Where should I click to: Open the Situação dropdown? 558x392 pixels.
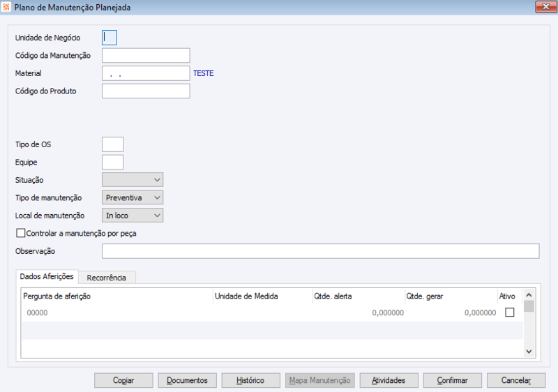(x=133, y=180)
